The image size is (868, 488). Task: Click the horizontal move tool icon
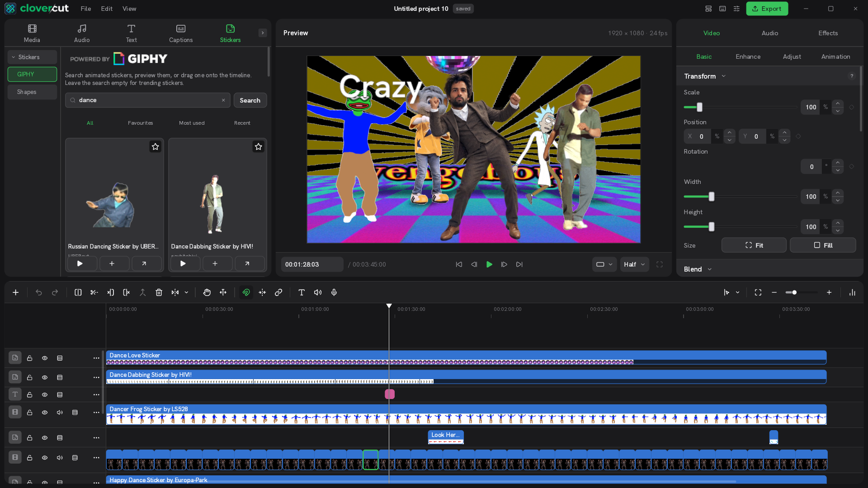[223, 292]
